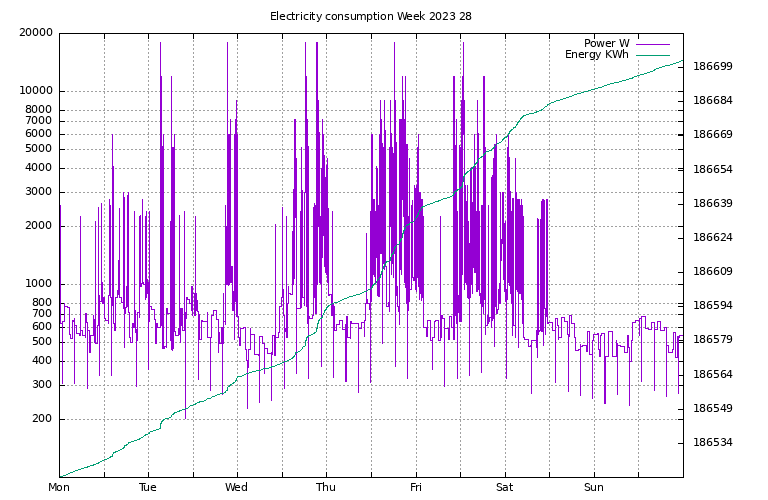This screenshot has height=500, width=768.
Task: Click the 4000 left axis value
Action: click(x=39, y=167)
